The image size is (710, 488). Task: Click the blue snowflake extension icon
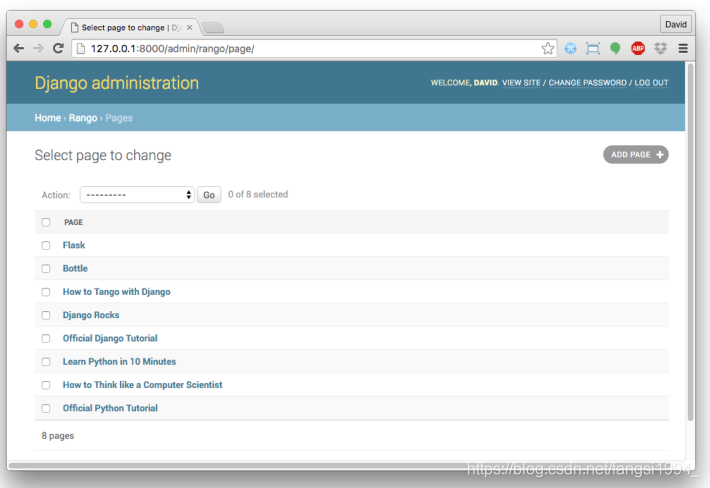click(571, 48)
